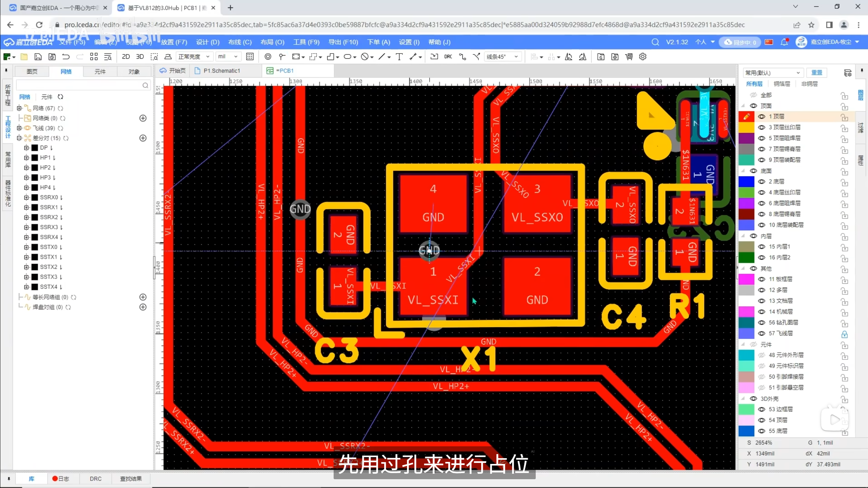Switch to the 元件 panel tab
The width and height of the screenshot is (868, 488).
(100, 72)
